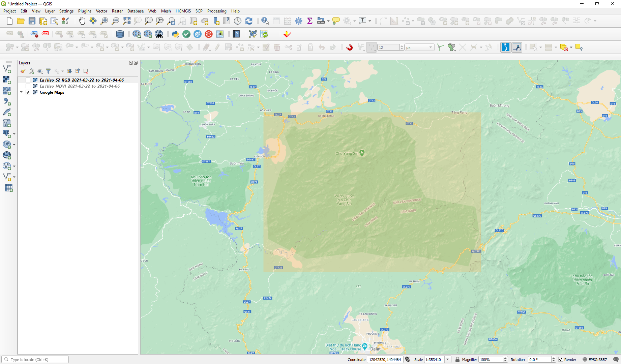Open a project using the folder icon
Screen dimensions: 621x364
tap(21, 21)
